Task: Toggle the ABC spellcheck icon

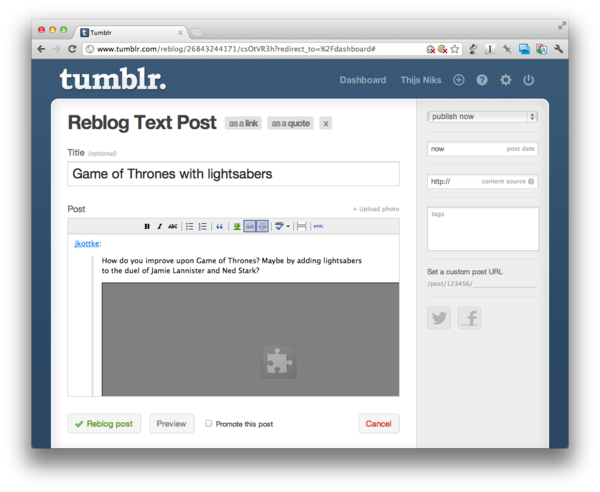Action: 279,226
